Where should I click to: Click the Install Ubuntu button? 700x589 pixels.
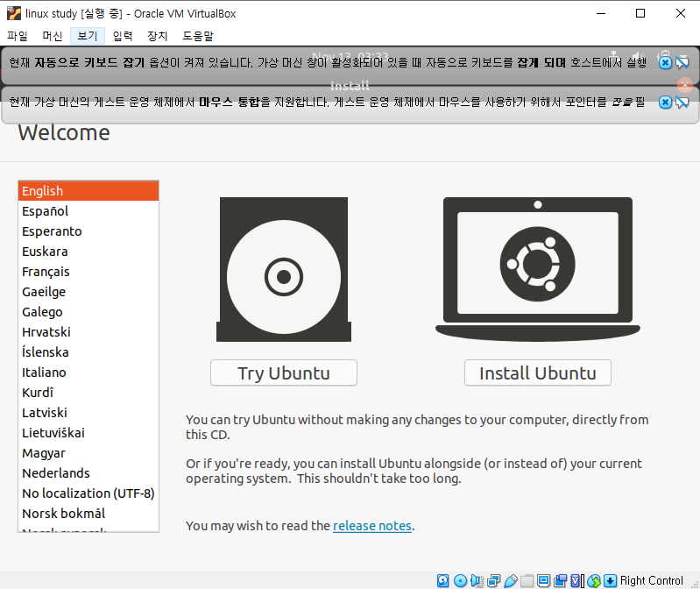[538, 373]
